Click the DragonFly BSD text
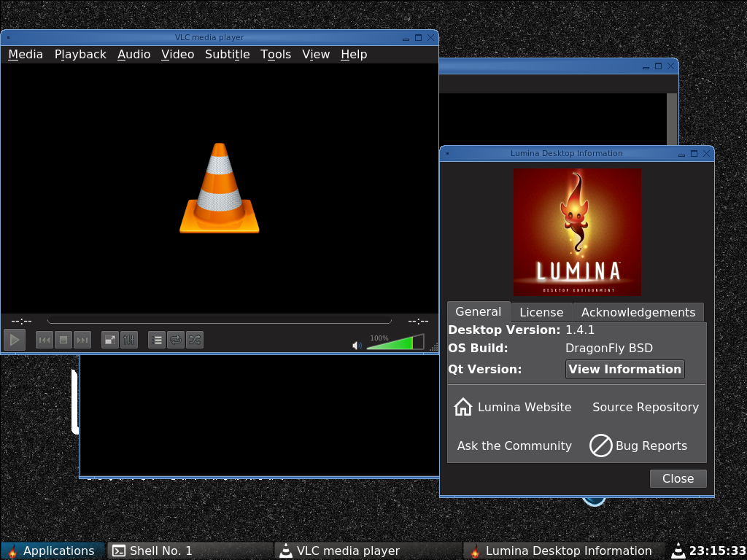 609,348
